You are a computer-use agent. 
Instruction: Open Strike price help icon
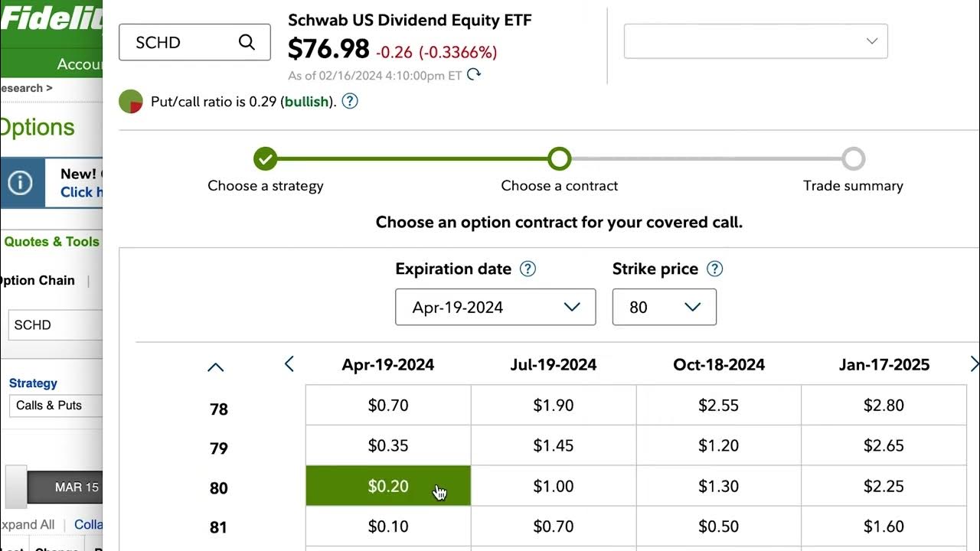coord(714,269)
